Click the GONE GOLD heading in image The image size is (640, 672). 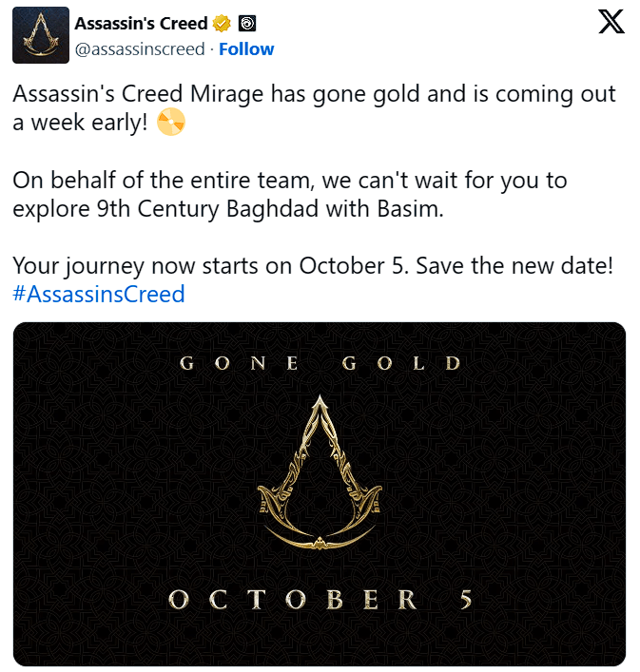click(320, 363)
